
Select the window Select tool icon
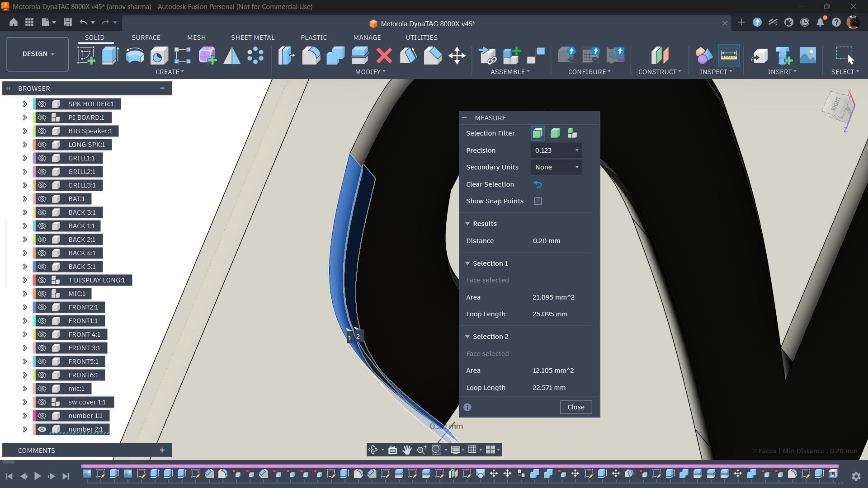click(x=844, y=56)
